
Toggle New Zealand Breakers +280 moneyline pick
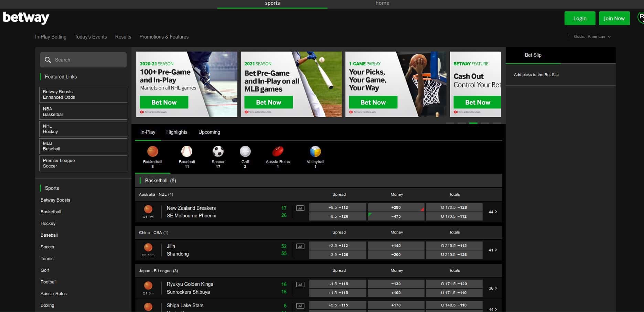pyautogui.click(x=396, y=207)
